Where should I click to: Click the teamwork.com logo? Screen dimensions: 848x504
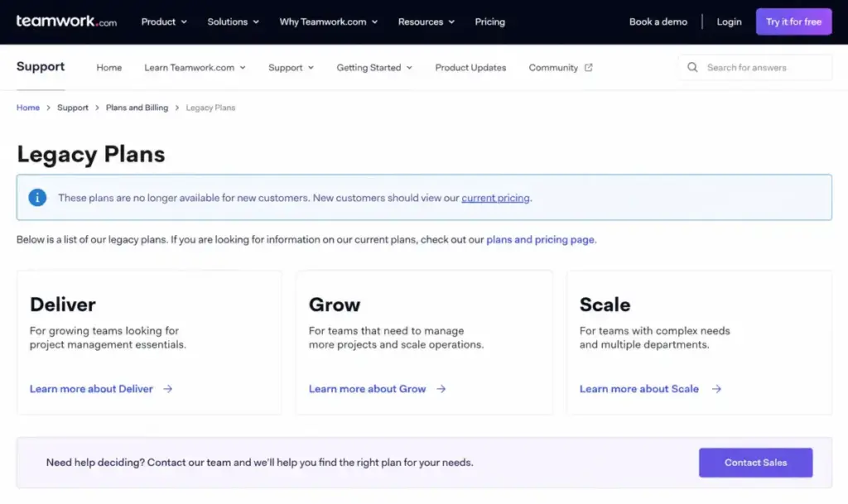tap(66, 22)
